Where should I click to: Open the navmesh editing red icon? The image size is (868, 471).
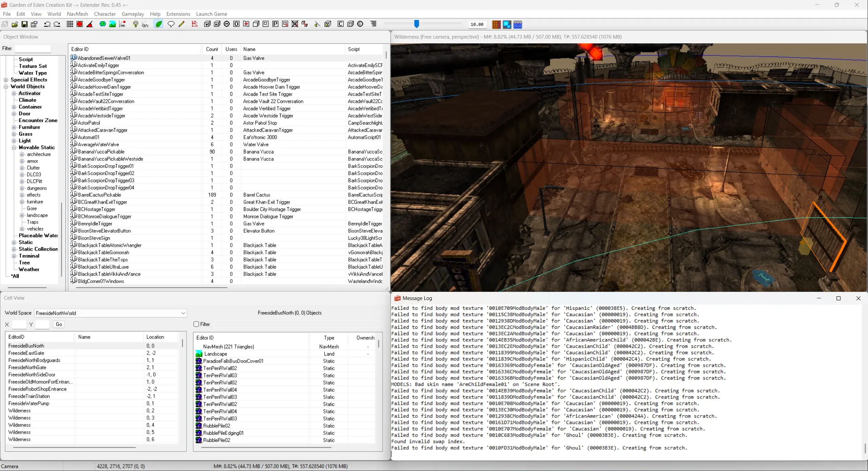click(195, 24)
